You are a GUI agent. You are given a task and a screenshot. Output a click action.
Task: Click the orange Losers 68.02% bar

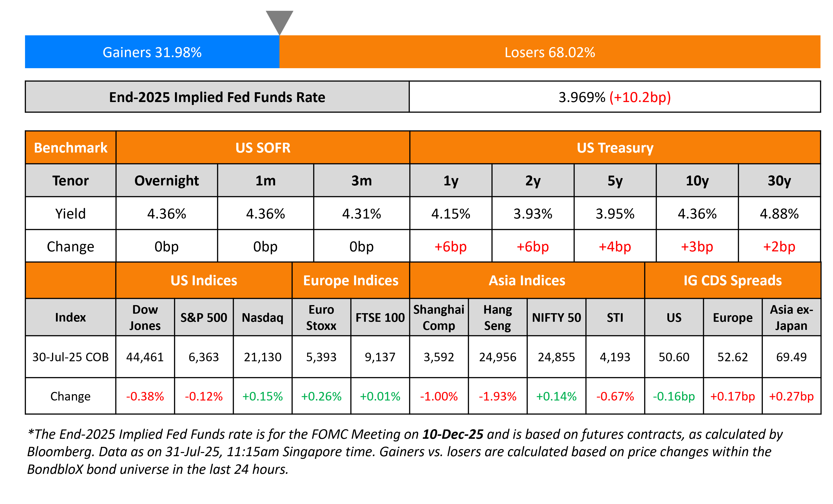tap(550, 52)
